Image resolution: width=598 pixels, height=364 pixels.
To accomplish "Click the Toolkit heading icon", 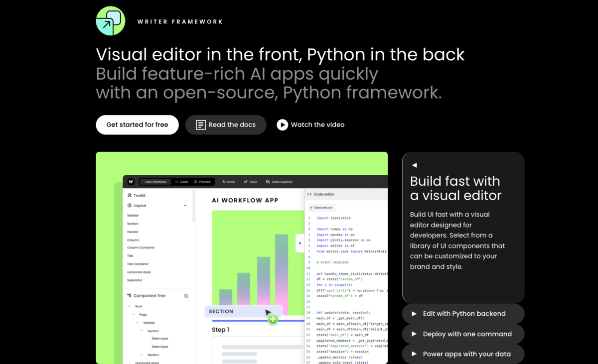I will click(130, 196).
